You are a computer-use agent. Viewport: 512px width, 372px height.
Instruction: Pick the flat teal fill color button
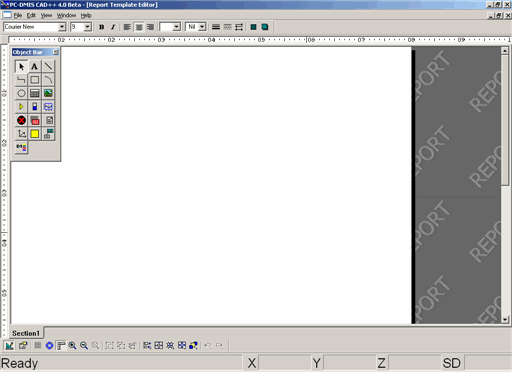pyautogui.click(x=253, y=27)
